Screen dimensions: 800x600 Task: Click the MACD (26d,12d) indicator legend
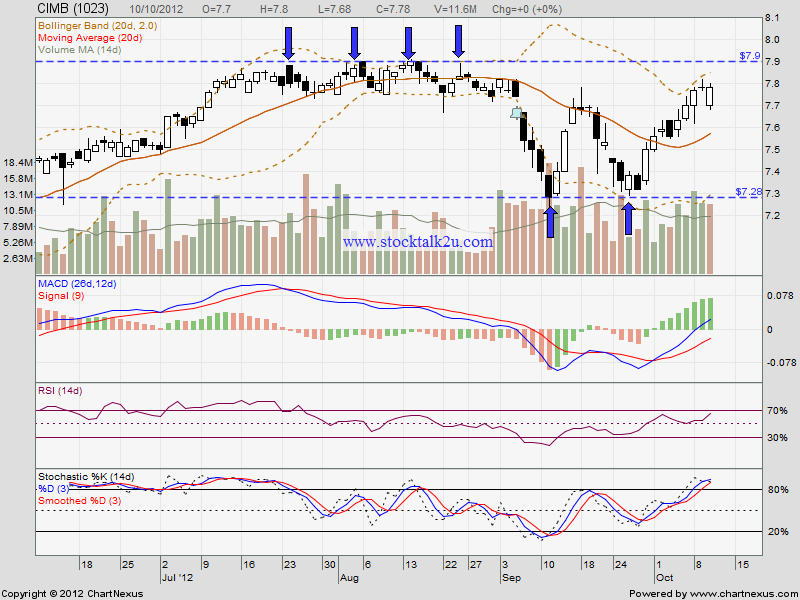point(77,284)
